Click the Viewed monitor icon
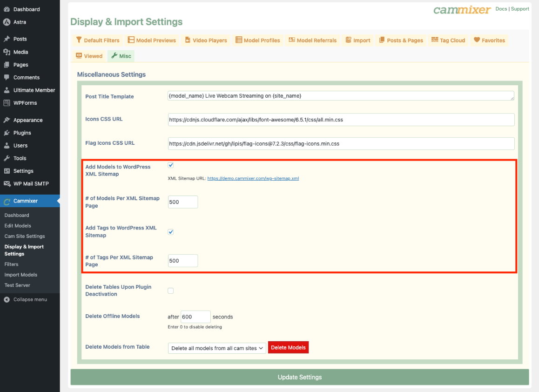 point(79,56)
